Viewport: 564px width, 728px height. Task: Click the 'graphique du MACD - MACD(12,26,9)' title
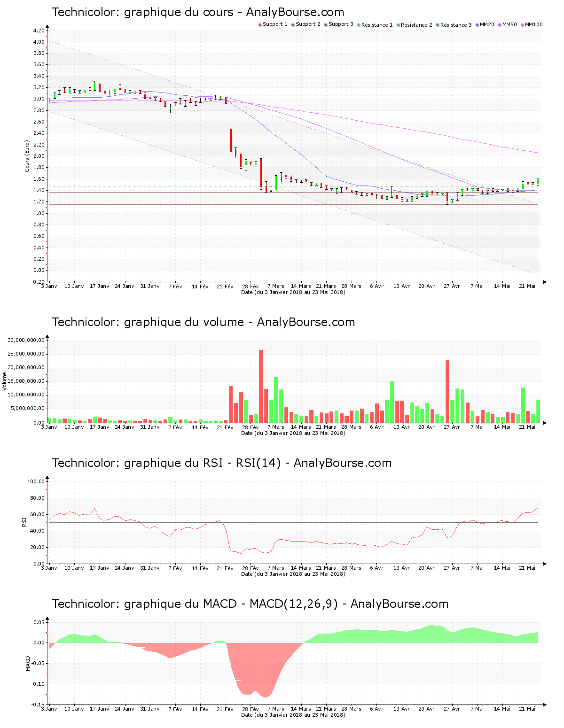click(x=231, y=604)
